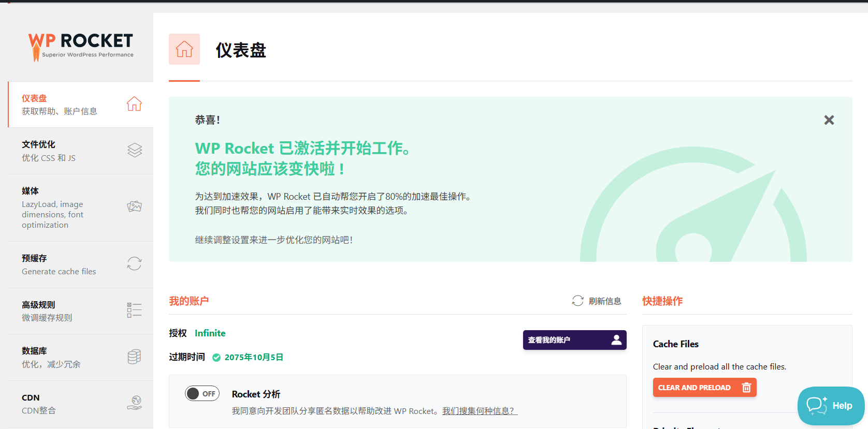The height and width of the screenshot is (429, 868).
Task: Open the Help chat widget
Action: coord(830,406)
